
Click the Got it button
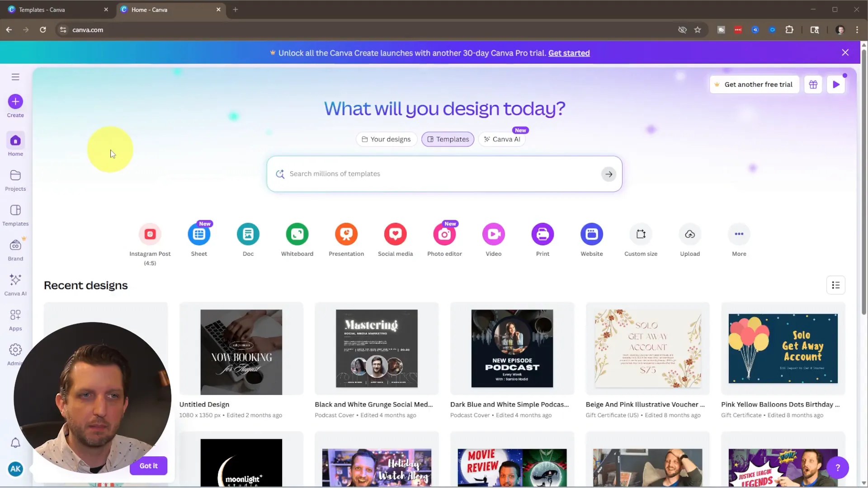[148, 466]
